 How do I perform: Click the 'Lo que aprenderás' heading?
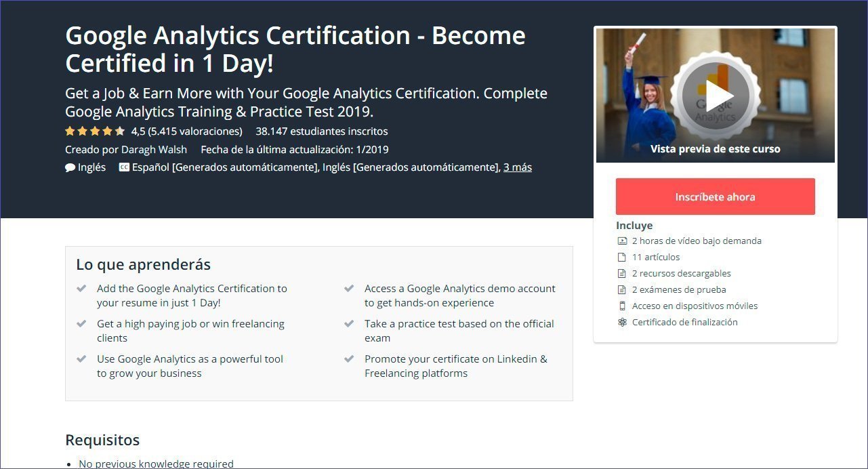click(x=144, y=264)
